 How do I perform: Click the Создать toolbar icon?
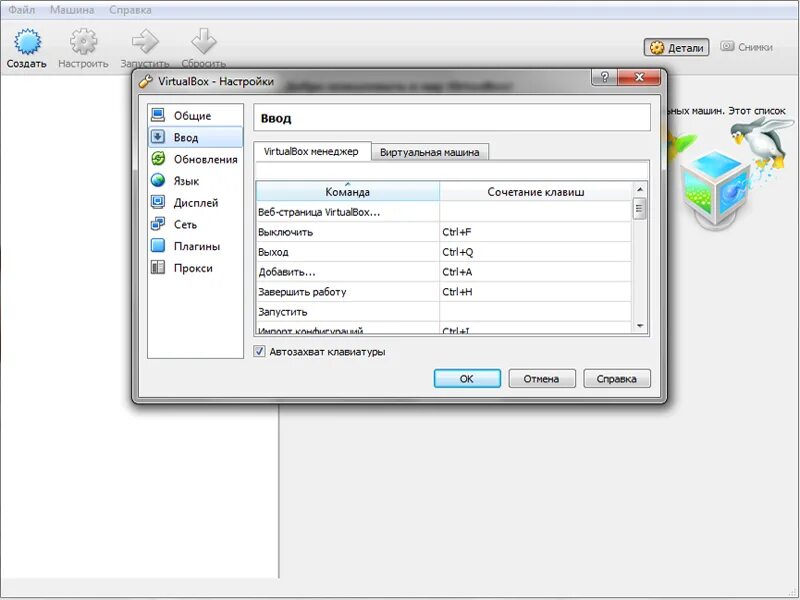(x=27, y=41)
